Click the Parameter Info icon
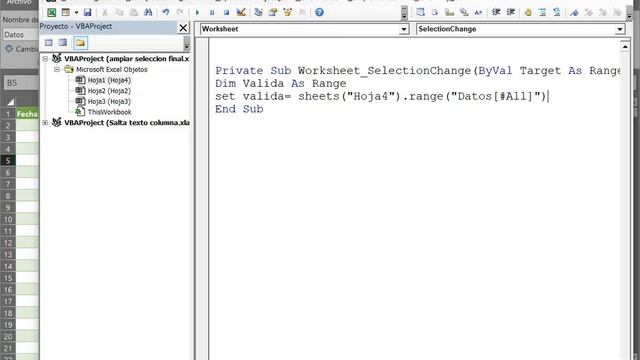The height and width of the screenshot is (360, 640). coord(464,12)
